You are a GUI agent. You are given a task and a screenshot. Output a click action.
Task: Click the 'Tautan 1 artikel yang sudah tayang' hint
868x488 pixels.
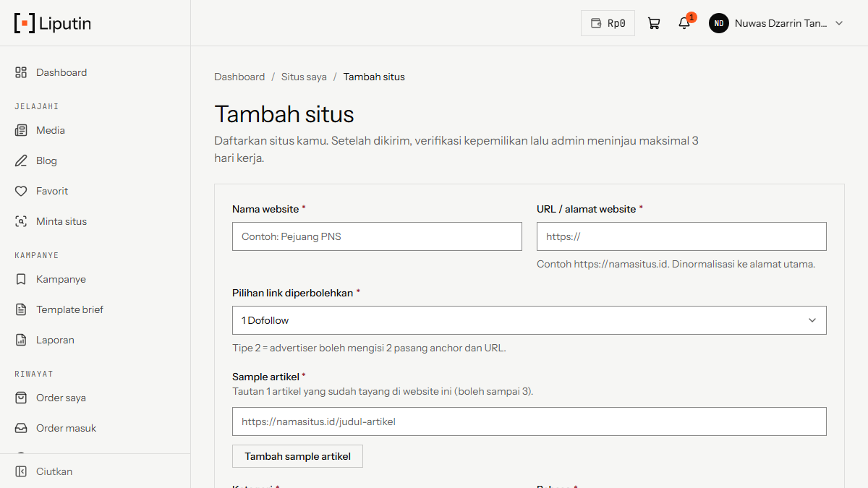(383, 391)
